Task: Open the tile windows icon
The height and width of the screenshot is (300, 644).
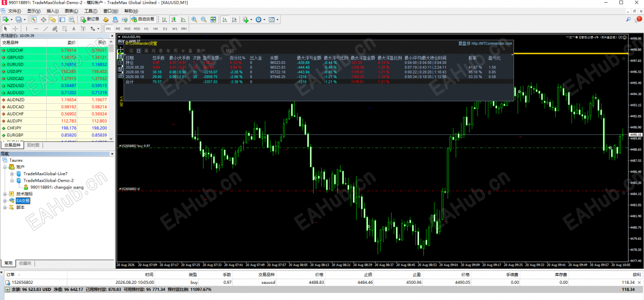Action: 213,19
